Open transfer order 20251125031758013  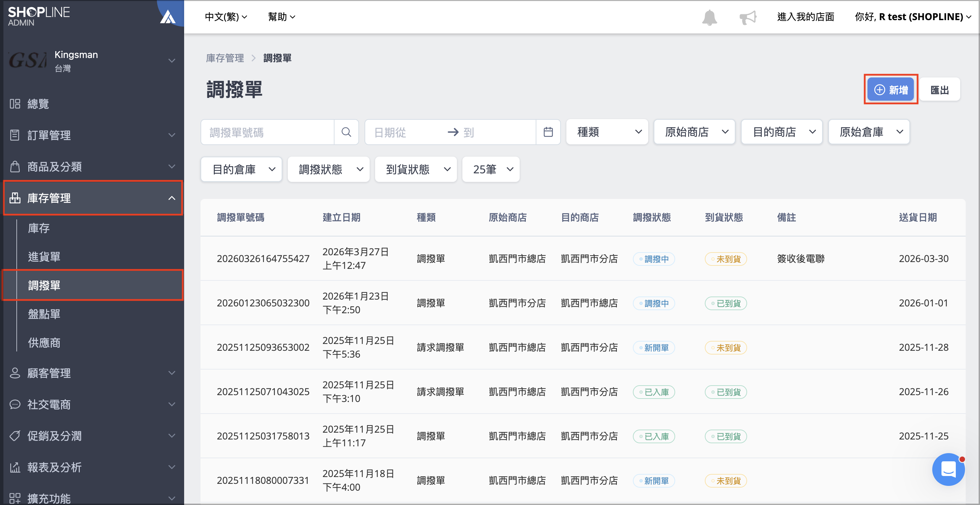[263, 436]
